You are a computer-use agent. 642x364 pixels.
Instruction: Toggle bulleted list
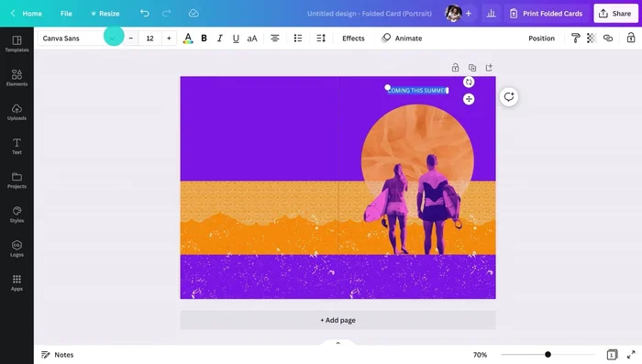click(x=298, y=39)
